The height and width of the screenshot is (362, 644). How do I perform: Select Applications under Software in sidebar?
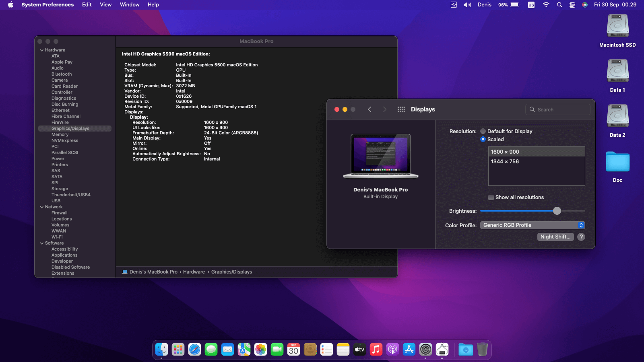point(64,255)
